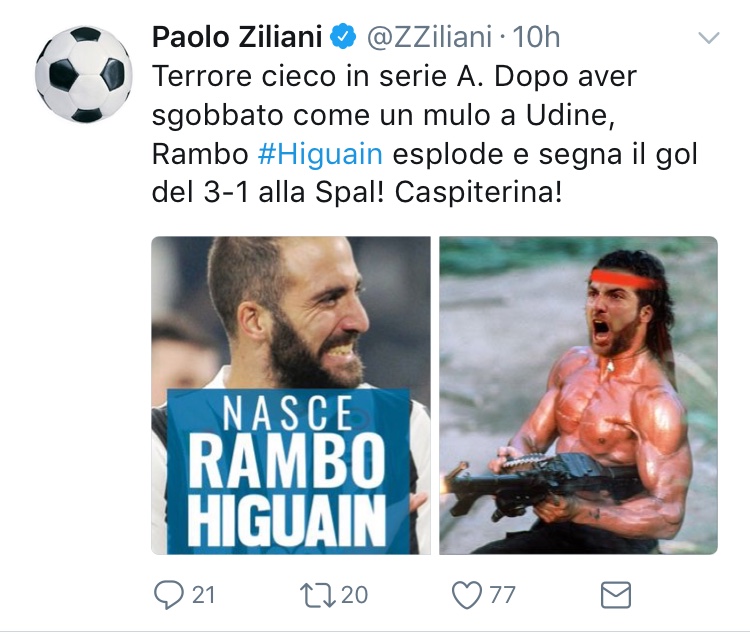The width and height of the screenshot is (750, 636).
Task: Click the reply count 21
Action: click(x=203, y=595)
